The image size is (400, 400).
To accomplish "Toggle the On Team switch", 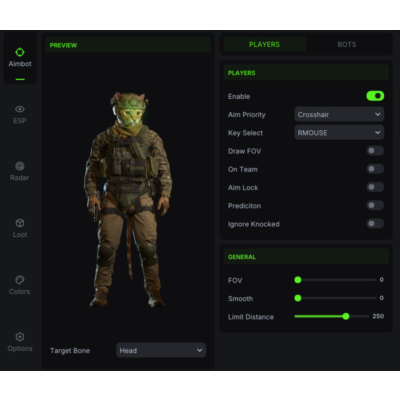I will pos(375,169).
